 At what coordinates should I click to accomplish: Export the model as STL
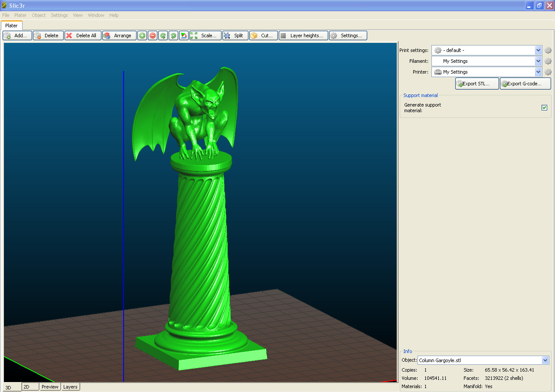coord(477,83)
